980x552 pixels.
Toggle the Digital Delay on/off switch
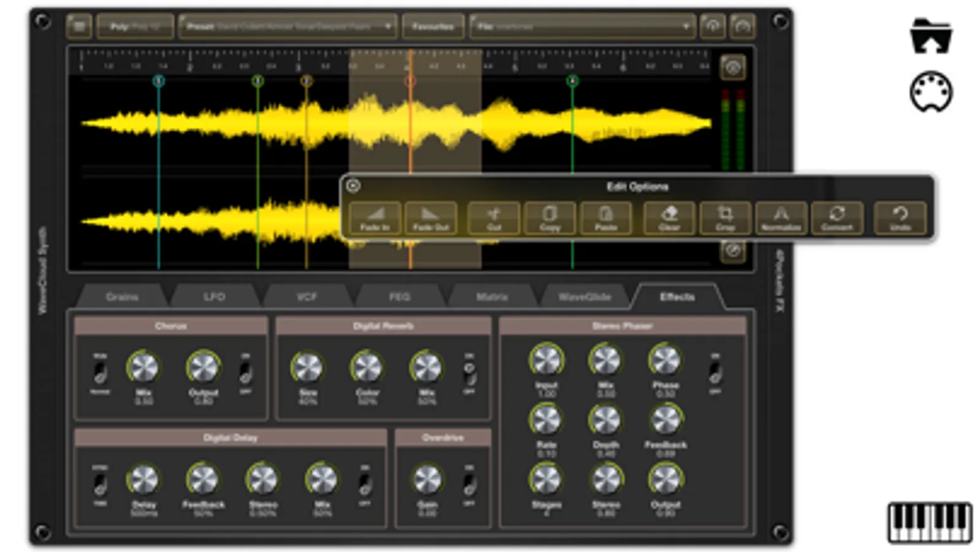365,485
